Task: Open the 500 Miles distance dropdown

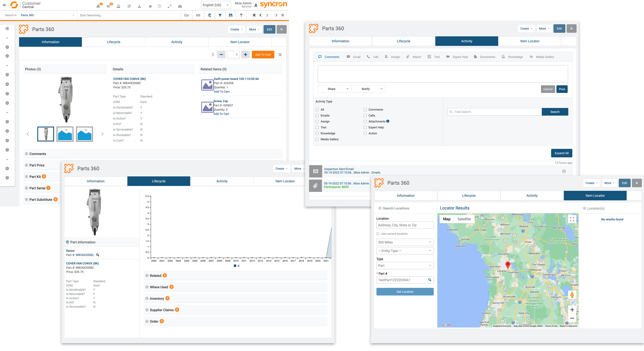Action: (x=405, y=242)
